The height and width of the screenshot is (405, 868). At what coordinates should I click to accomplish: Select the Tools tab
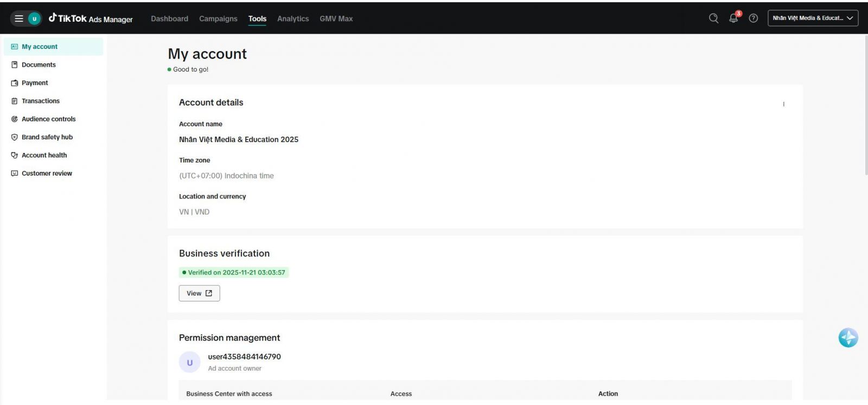(x=257, y=18)
